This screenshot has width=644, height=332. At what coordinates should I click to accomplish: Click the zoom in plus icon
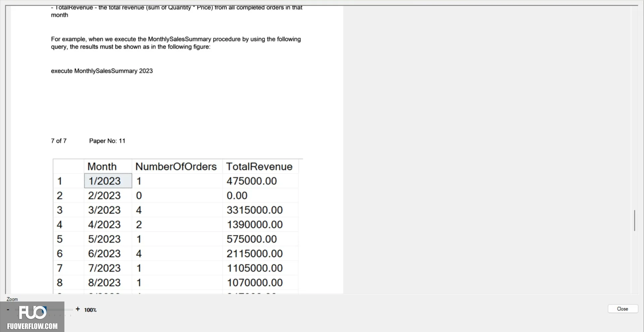78,309
